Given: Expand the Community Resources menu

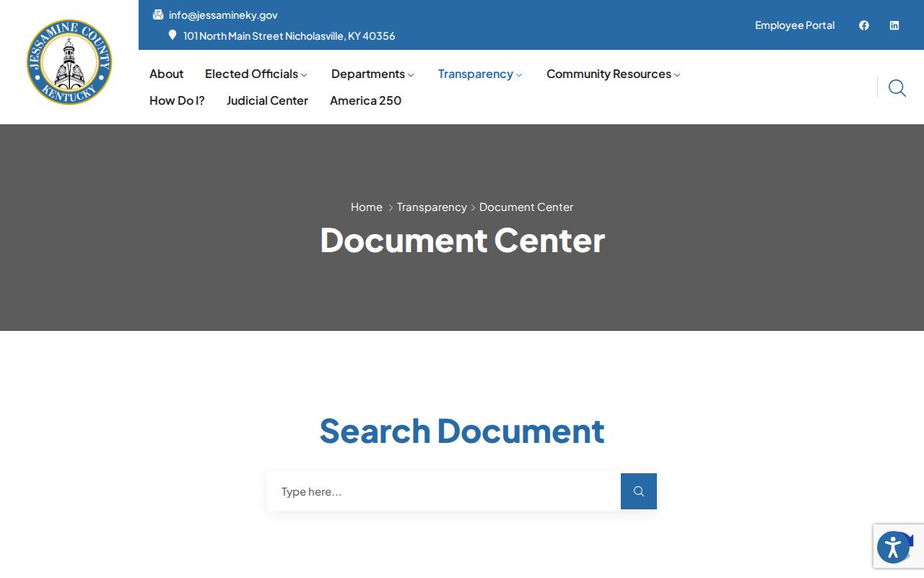Looking at the screenshot, I should [x=614, y=74].
